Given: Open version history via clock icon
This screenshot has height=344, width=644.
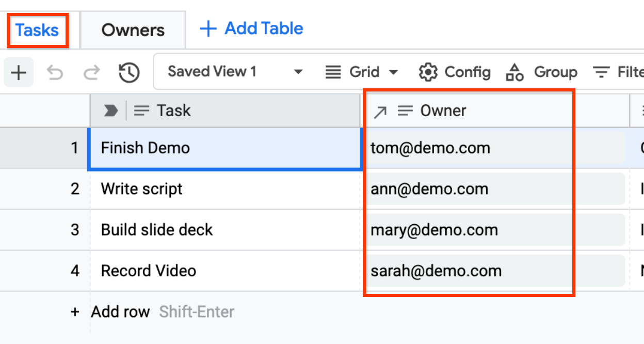Looking at the screenshot, I should click(129, 72).
